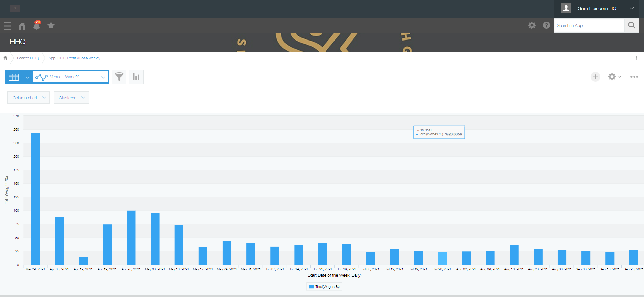The width and height of the screenshot is (644, 297).
Task: Open the help question mark icon
Action: 546,25
